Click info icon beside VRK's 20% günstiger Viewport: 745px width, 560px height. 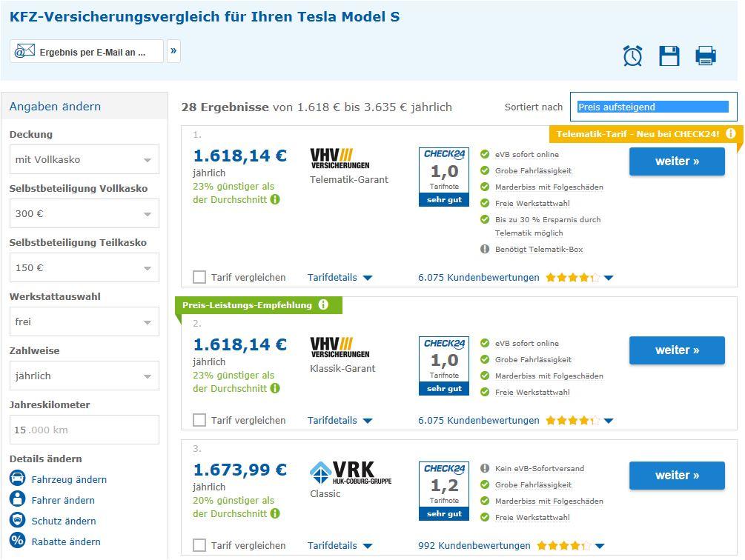275,513
